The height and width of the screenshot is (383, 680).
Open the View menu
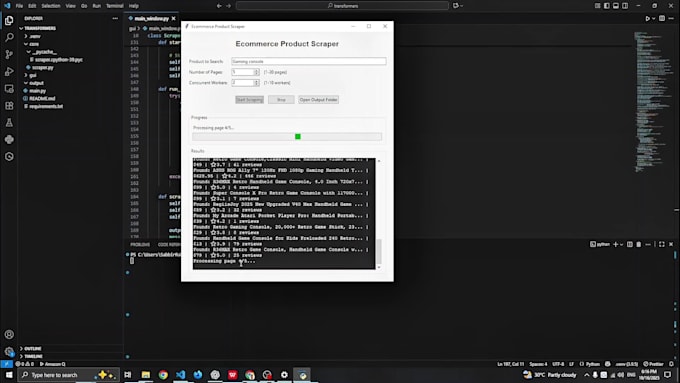point(71,6)
